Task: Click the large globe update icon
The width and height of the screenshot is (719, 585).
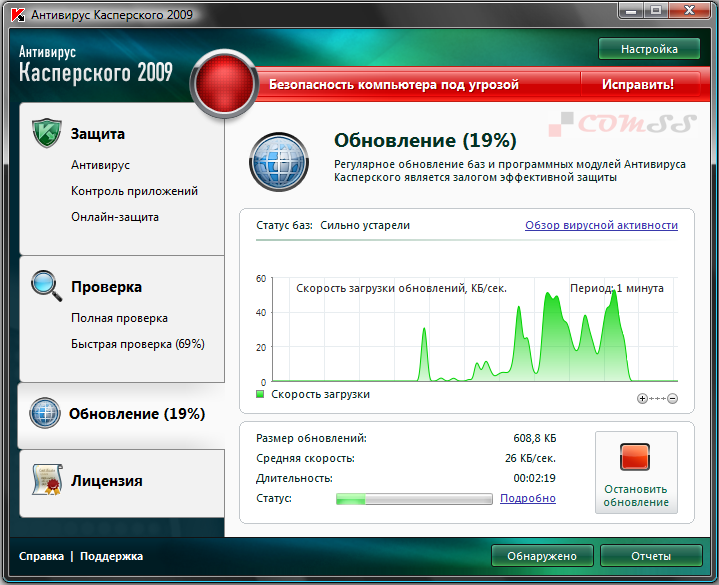Action: click(x=279, y=161)
